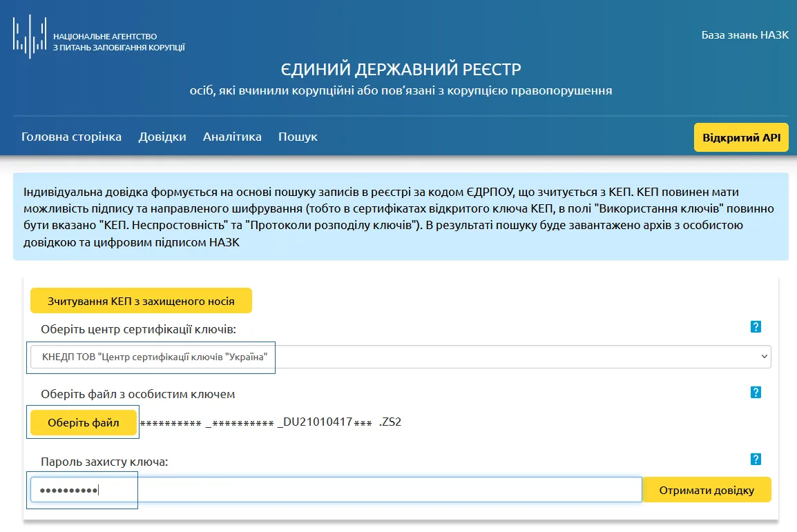Open help icon for personal key file
The height and width of the screenshot is (532, 797).
[x=756, y=393]
